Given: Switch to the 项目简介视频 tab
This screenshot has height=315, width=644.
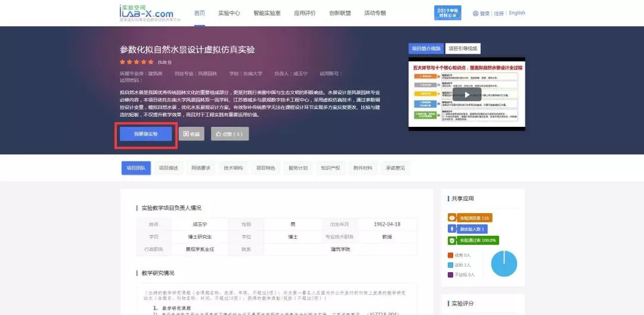Looking at the screenshot, I should point(426,48).
